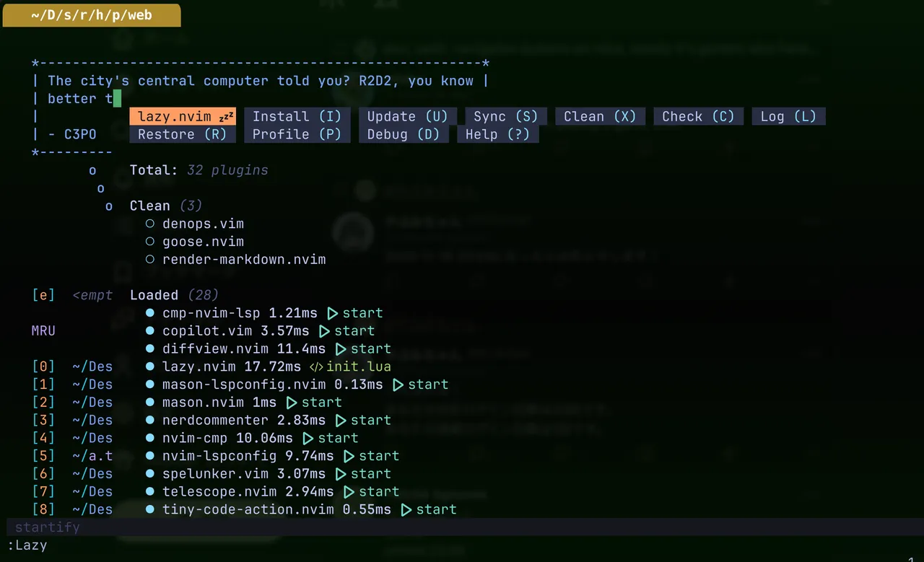Click the start triangle beside spelunker.vim
The width and height of the screenshot is (924, 562).
pyautogui.click(x=341, y=474)
